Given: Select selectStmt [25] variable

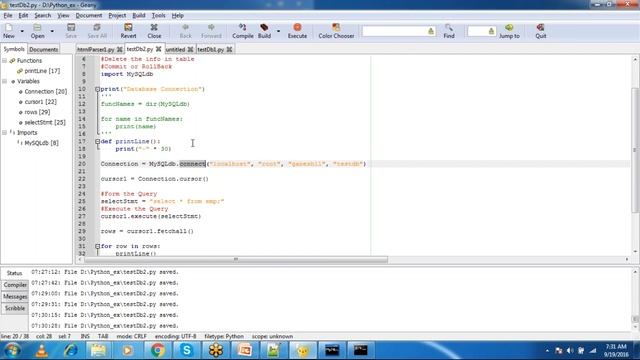Looking at the screenshot, I should [45, 122].
